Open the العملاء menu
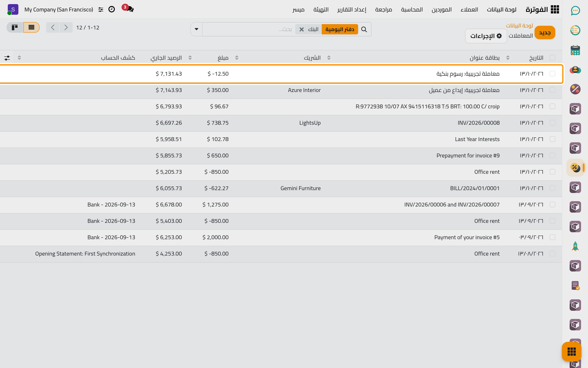This screenshot has width=588, height=368. tap(469, 10)
